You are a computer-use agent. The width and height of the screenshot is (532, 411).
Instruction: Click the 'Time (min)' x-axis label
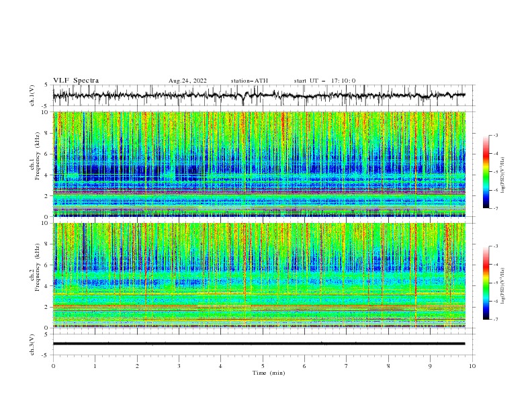[269, 373]
